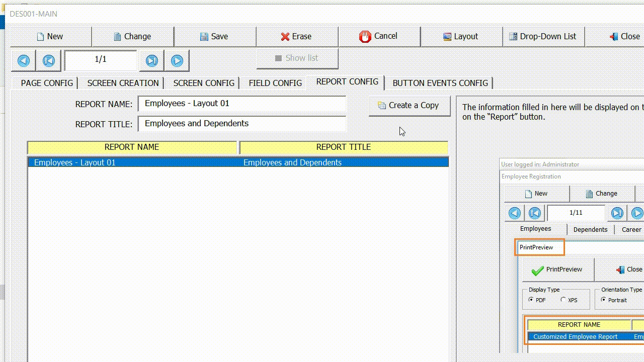Click the first-record navigation arrow
This screenshot has height=362, width=644.
(x=48, y=60)
